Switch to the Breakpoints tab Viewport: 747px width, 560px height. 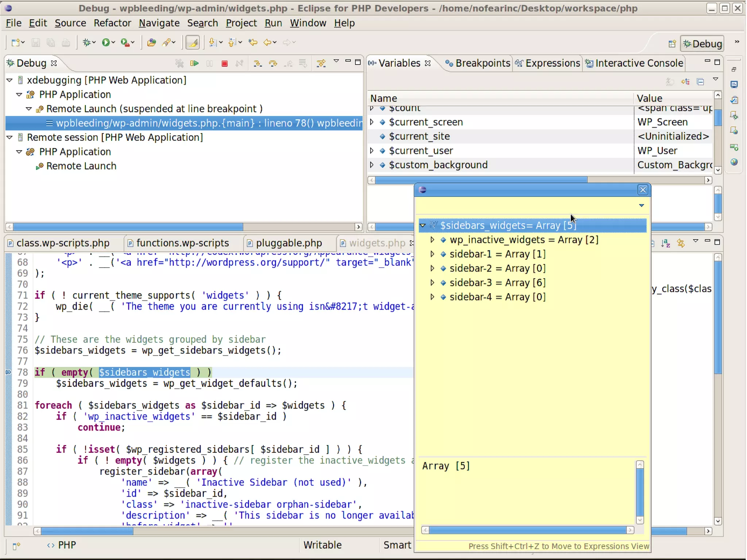tap(478, 63)
